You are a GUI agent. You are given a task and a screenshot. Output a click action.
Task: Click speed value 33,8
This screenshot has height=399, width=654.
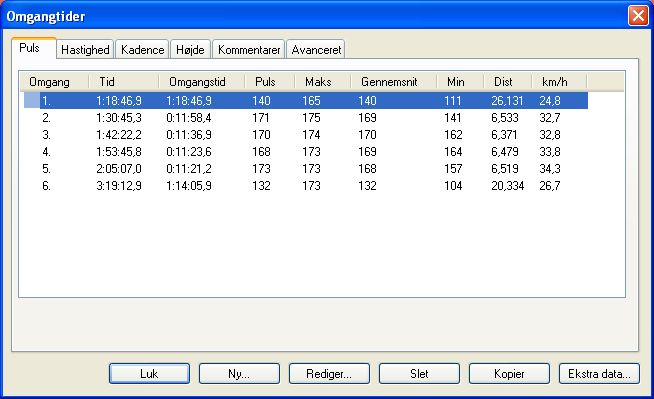pyautogui.click(x=550, y=152)
